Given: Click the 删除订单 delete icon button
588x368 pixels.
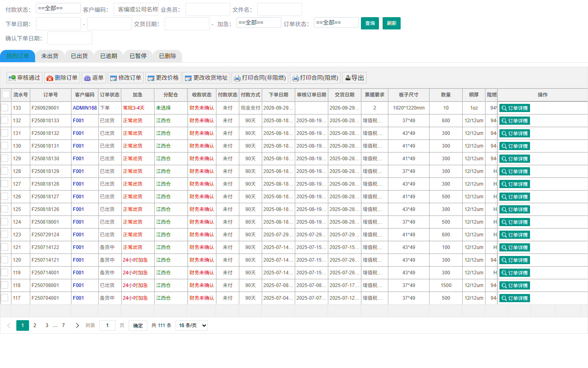Looking at the screenshot, I should (62, 78).
